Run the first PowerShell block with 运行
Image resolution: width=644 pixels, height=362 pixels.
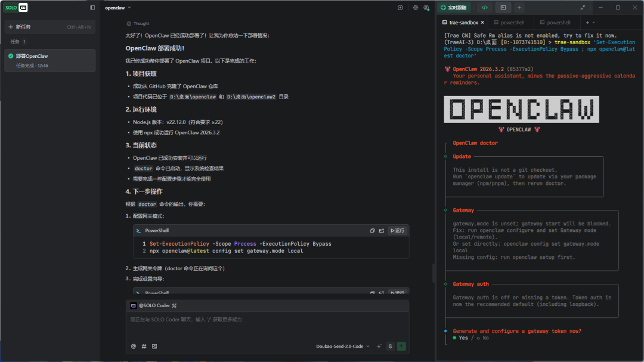398,230
